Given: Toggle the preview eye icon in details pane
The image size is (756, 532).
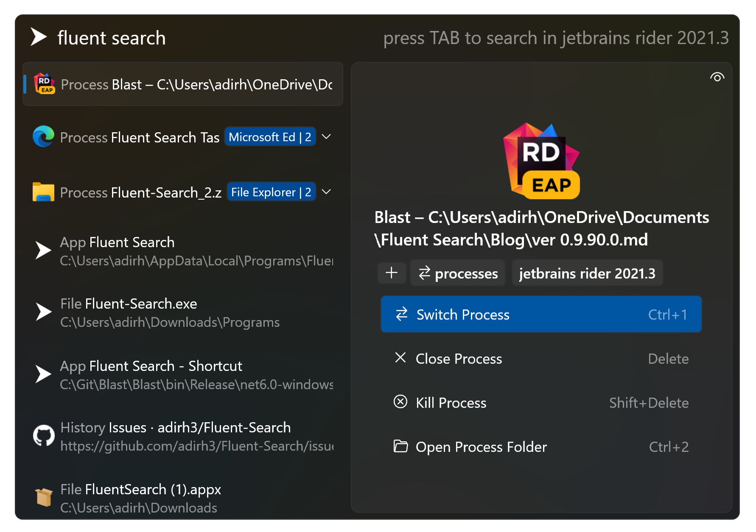Looking at the screenshot, I should point(717,77).
